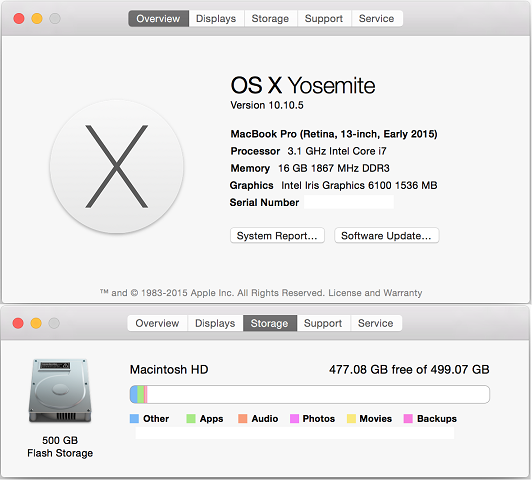Viewport: 532px width, 480px height.
Task: Click the Version 10.10.5 text
Action: click(267, 105)
